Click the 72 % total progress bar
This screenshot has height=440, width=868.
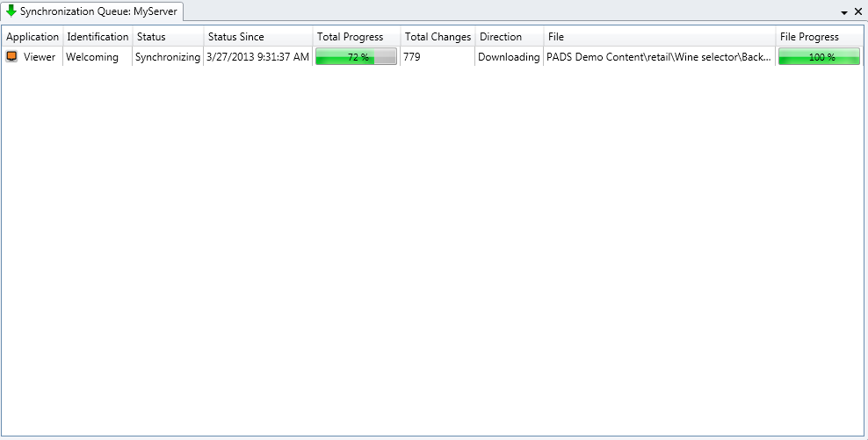pos(357,56)
